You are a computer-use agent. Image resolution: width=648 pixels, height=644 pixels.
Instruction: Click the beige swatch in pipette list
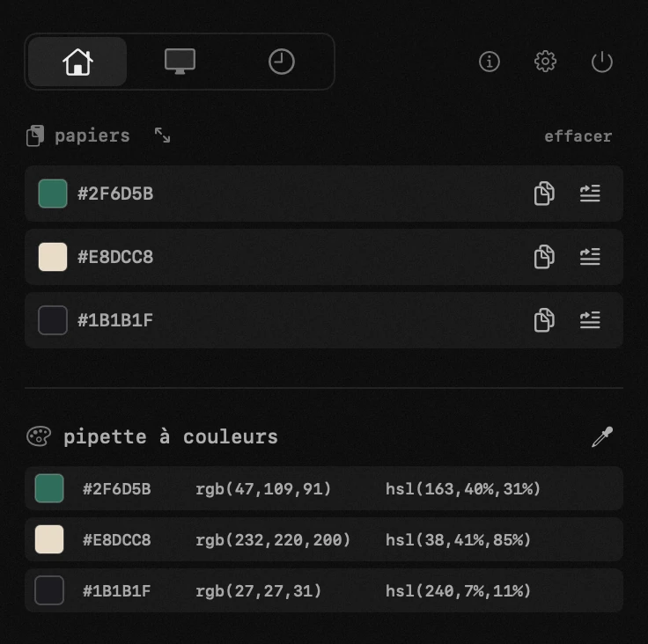point(49,539)
